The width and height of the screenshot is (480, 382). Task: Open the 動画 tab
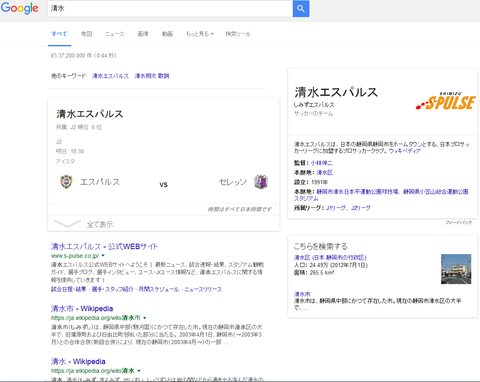[167, 34]
